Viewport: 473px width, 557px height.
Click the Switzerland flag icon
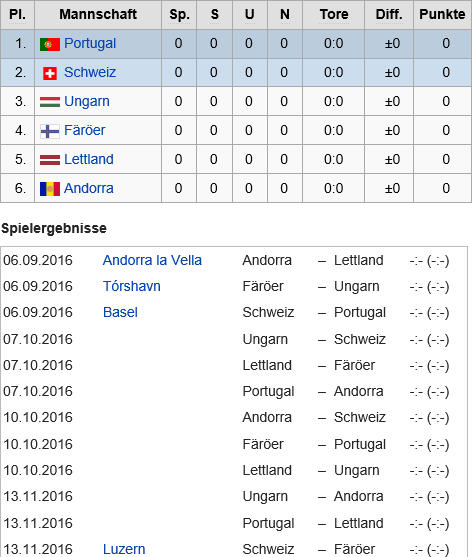pos(50,74)
